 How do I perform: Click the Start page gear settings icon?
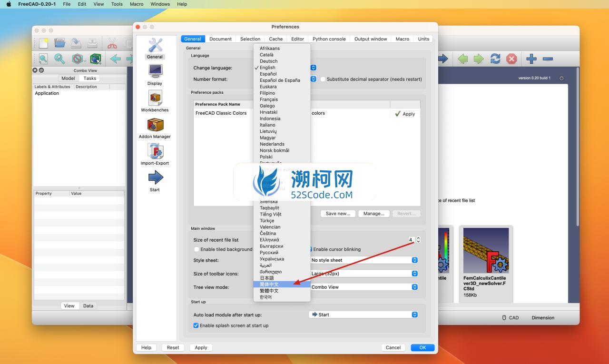pos(561,78)
